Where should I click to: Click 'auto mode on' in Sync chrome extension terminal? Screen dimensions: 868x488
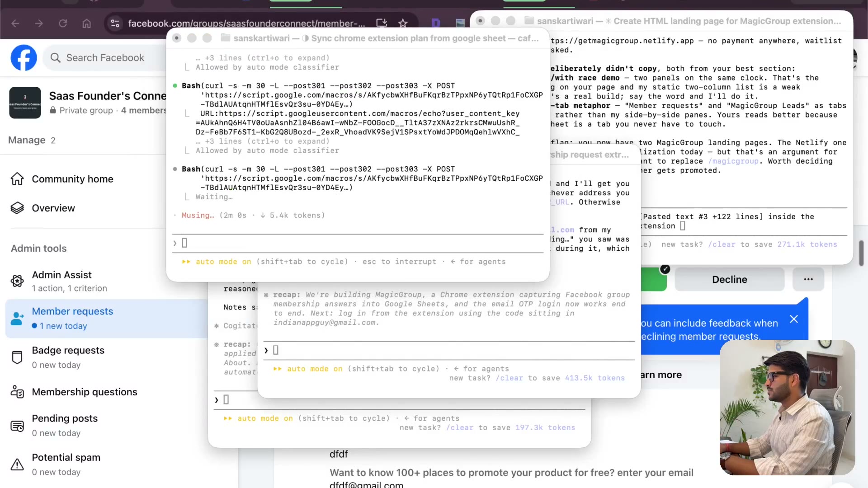[223, 262]
